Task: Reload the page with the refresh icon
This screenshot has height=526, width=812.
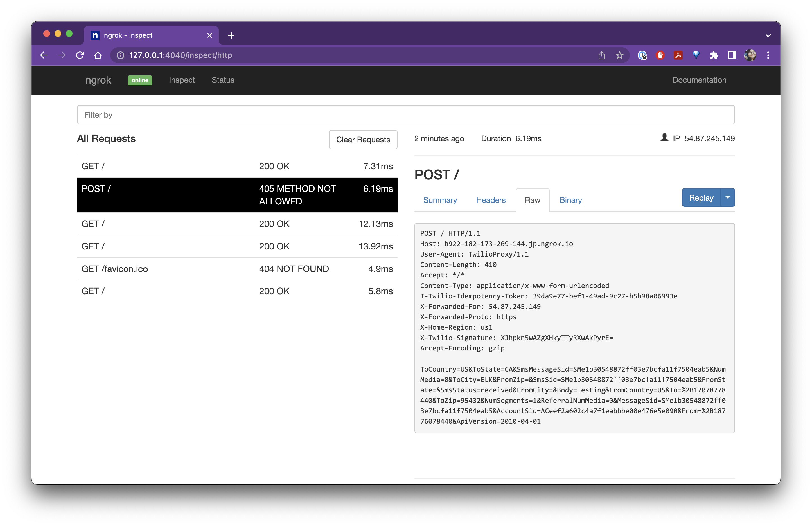Action: click(x=80, y=55)
